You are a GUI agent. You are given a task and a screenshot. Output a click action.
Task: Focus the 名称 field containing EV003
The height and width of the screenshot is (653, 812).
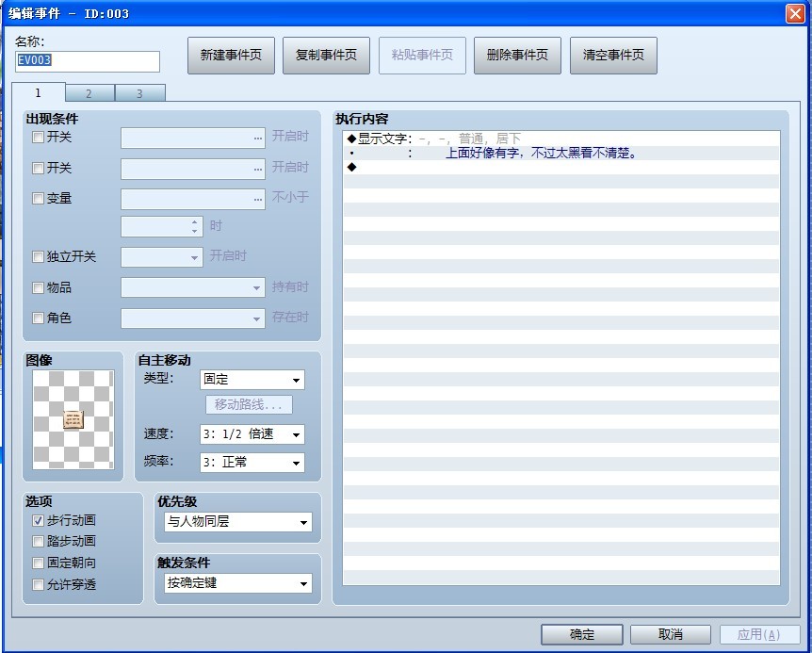[x=88, y=61]
